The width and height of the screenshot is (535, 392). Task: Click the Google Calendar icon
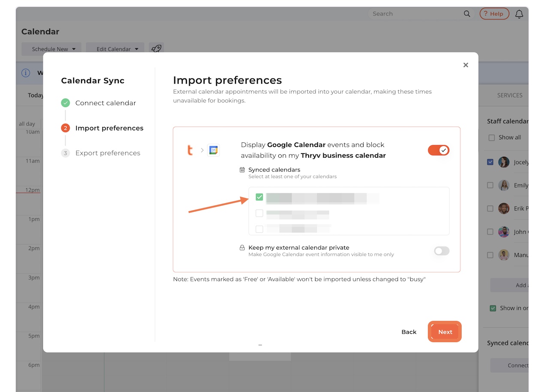pyautogui.click(x=213, y=150)
